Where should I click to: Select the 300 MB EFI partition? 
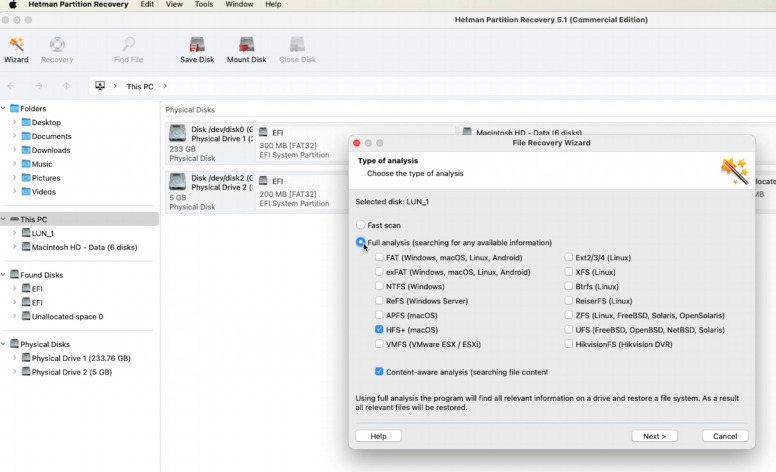click(x=302, y=143)
